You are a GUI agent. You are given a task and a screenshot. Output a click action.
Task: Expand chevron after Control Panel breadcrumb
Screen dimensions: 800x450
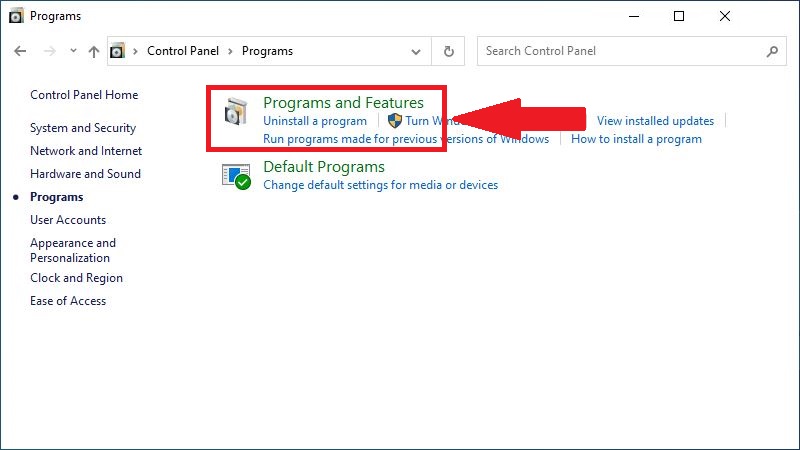pos(231,51)
